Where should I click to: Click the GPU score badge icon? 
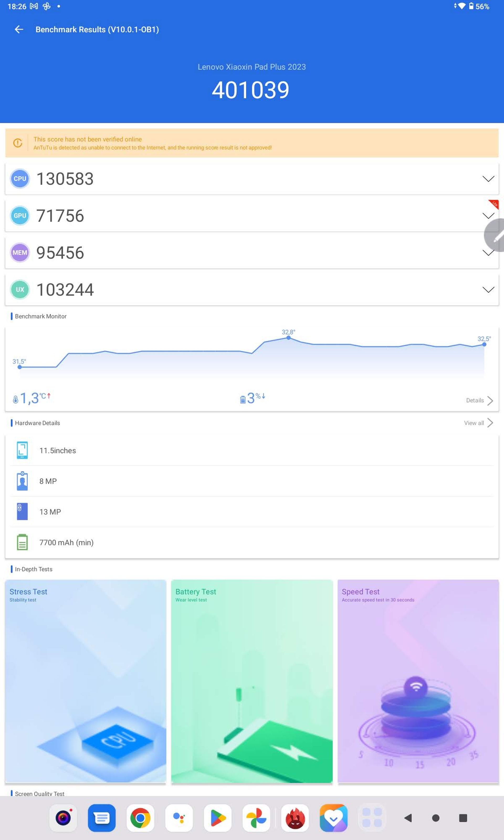20,216
